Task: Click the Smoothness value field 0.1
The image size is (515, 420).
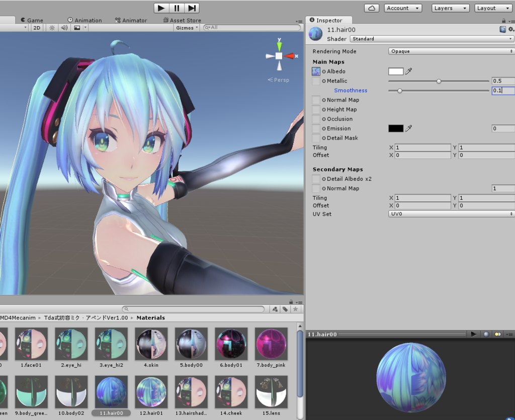Action: pyautogui.click(x=503, y=90)
